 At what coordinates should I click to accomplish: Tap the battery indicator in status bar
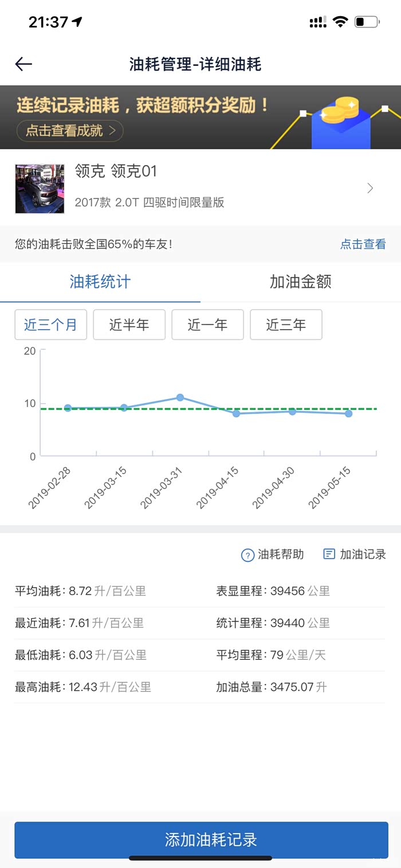pos(367,22)
